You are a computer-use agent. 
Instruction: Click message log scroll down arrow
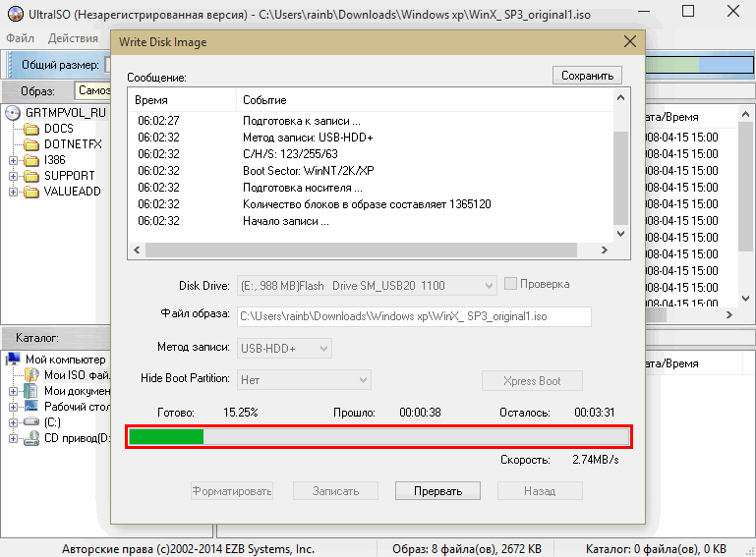coord(620,234)
